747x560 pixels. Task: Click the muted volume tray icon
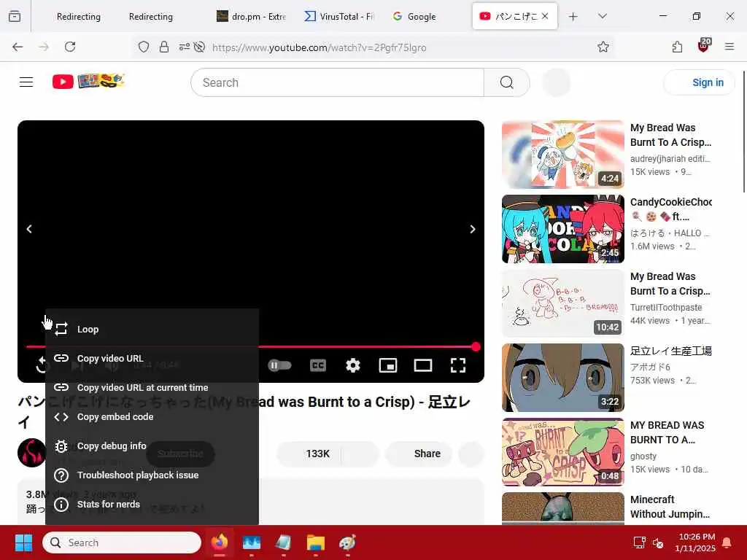658,542
